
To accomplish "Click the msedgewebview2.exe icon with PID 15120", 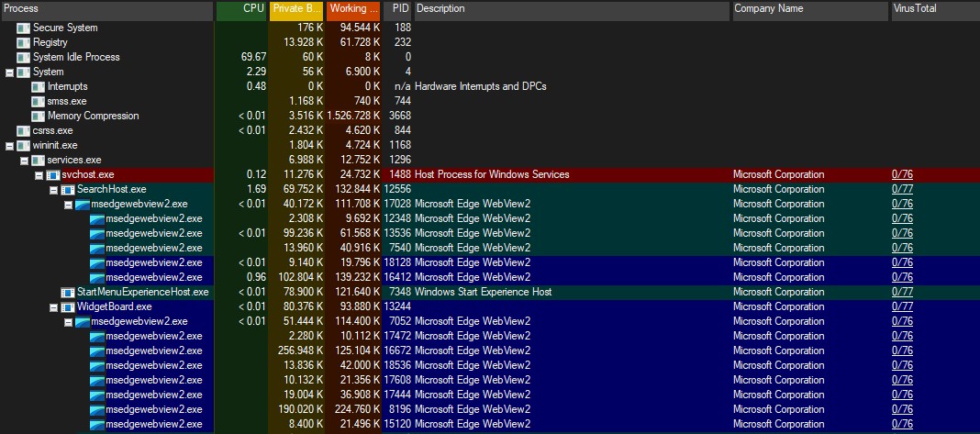I will pyautogui.click(x=97, y=424).
